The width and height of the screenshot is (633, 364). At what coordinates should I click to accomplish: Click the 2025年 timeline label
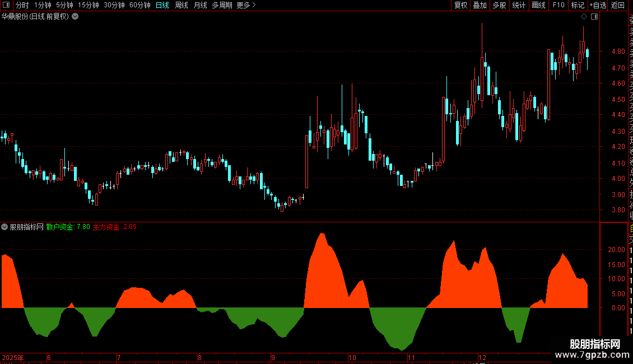point(13,357)
